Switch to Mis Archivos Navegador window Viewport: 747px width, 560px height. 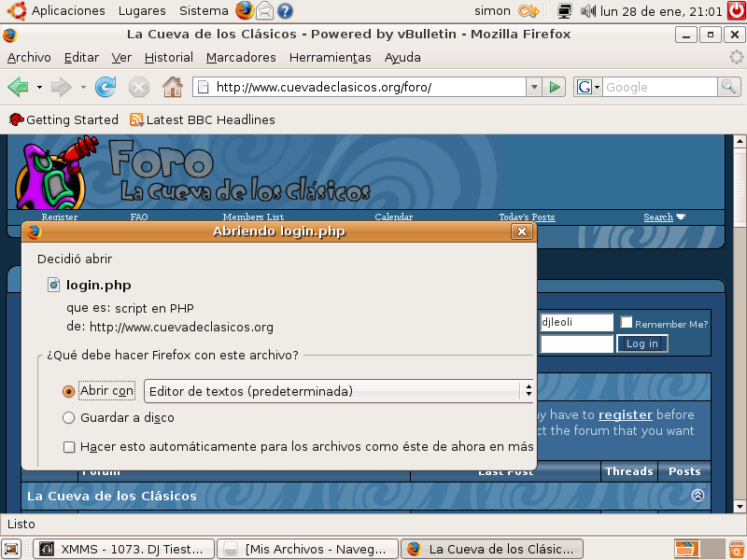[x=307, y=549]
